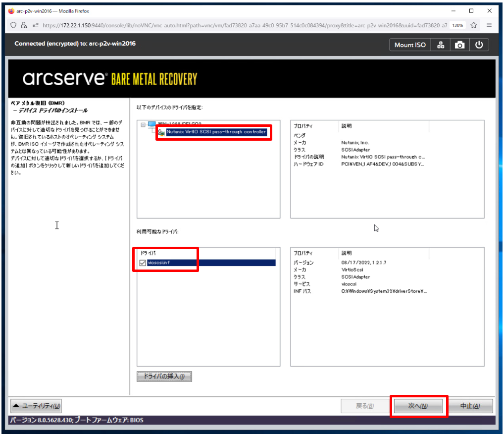
Task: Toggle the vioscsi.inf driver checkbox
Action: pyautogui.click(x=143, y=263)
